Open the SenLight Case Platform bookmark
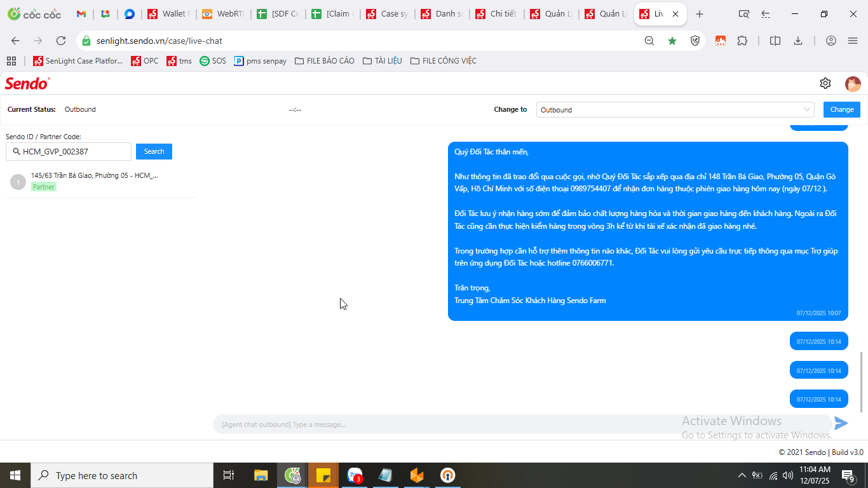868x488 pixels. coord(78,61)
